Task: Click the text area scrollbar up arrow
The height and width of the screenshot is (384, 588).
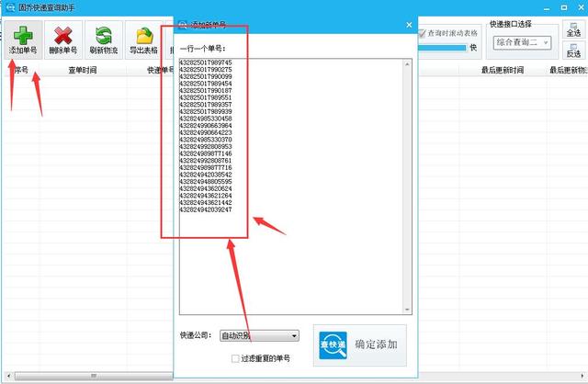Action: 407,64
